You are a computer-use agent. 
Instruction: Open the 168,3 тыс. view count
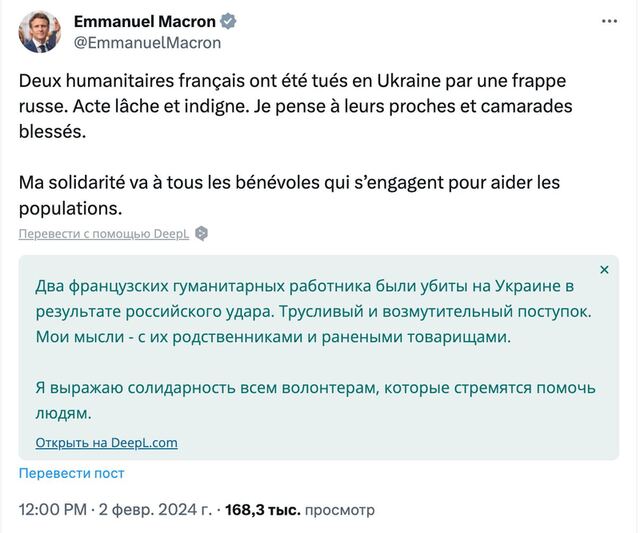pos(264,510)
